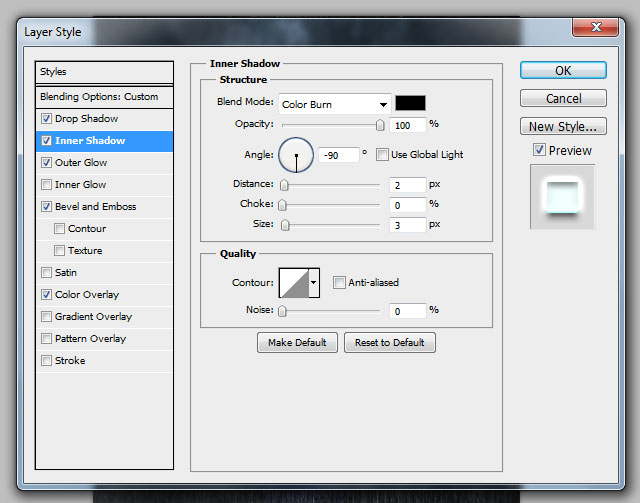Enable the Gradient Overlay checkbox
This screenshot has height=503, width=640.
(x=47, y=317)
